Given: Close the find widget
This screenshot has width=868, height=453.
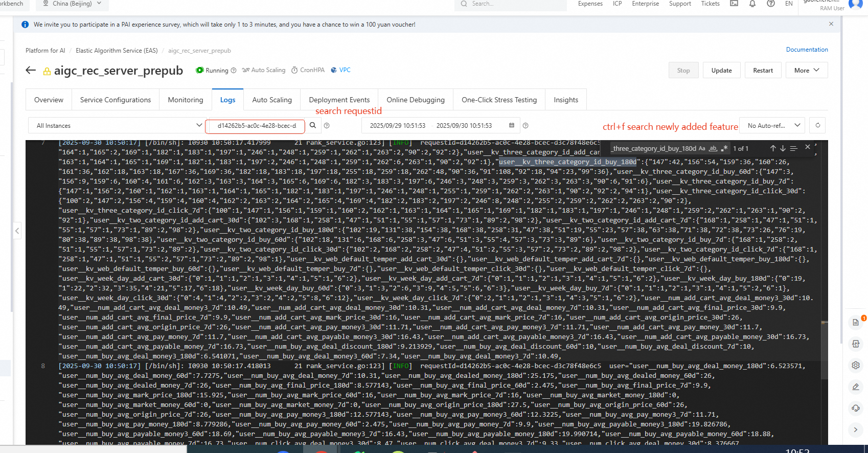Looking at the screenshot, I should (808, 147).
